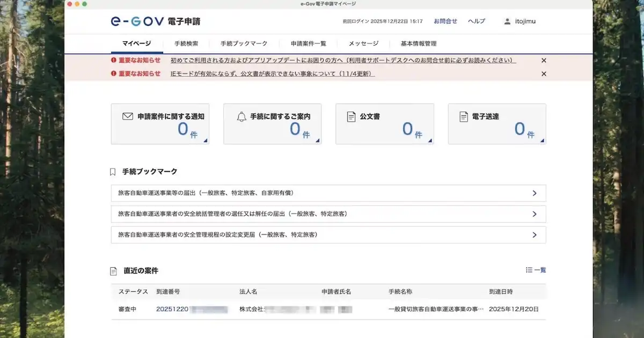The width and height of the screenshot is (644, 338).
Task: Click the お問合せ link in header
Action: [x=445, y=21]
